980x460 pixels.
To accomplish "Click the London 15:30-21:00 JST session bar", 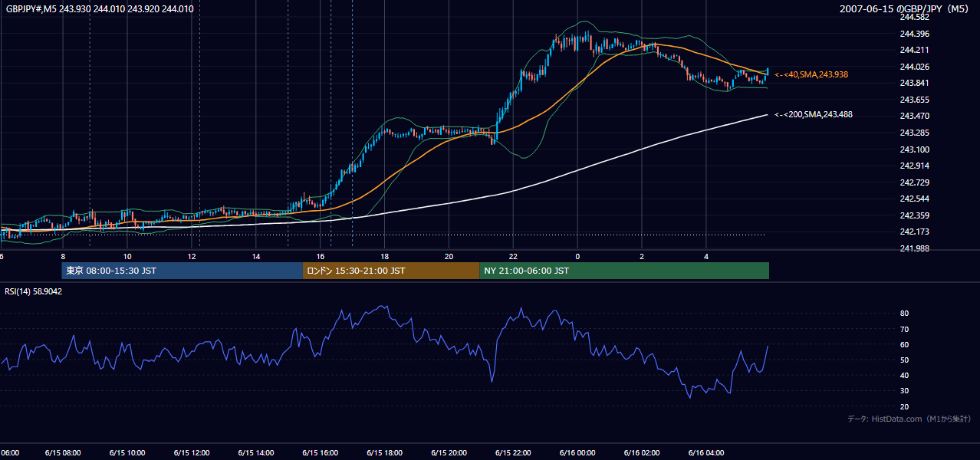I will point(391,271).
